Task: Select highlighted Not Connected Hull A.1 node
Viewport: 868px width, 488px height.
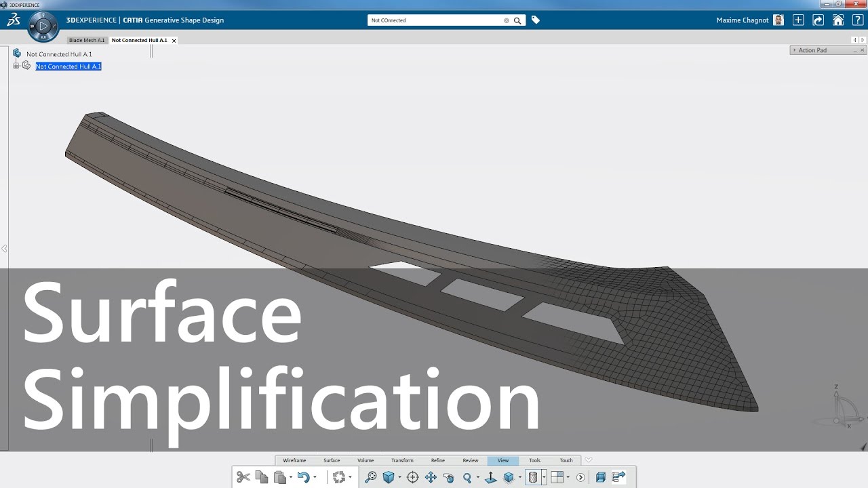Action: (x=68, y=66)
